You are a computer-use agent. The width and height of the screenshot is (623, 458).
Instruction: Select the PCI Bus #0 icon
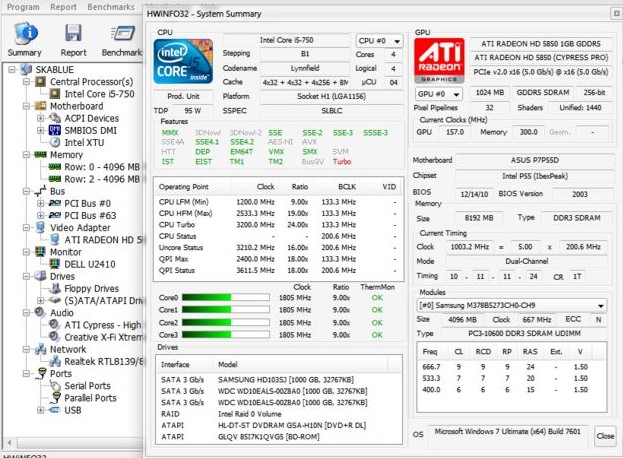55,203
